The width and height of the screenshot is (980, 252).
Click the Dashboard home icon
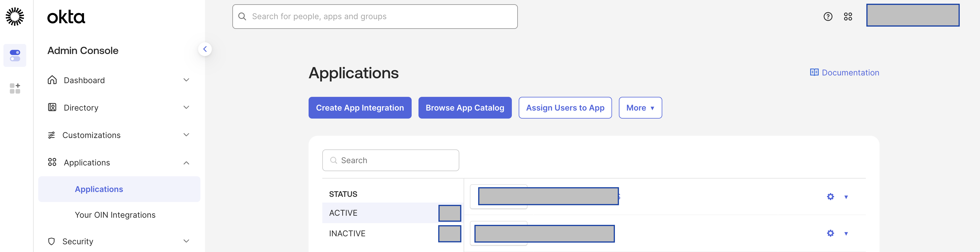click(x=52, y=80)
